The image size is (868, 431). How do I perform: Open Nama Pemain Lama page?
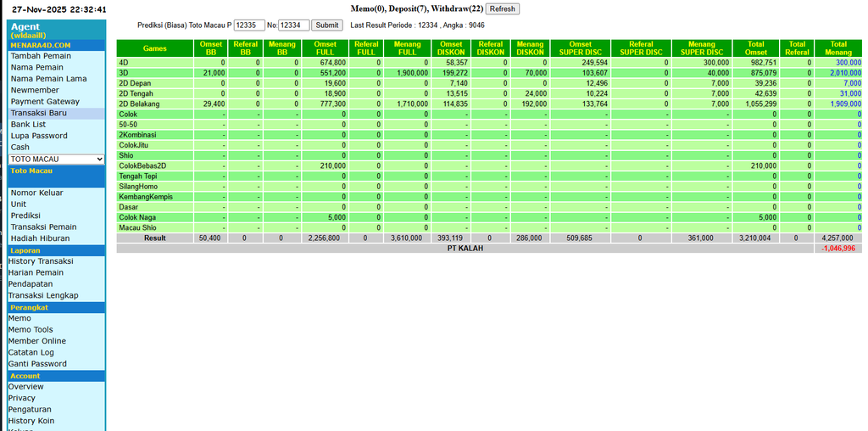point(48,79)
